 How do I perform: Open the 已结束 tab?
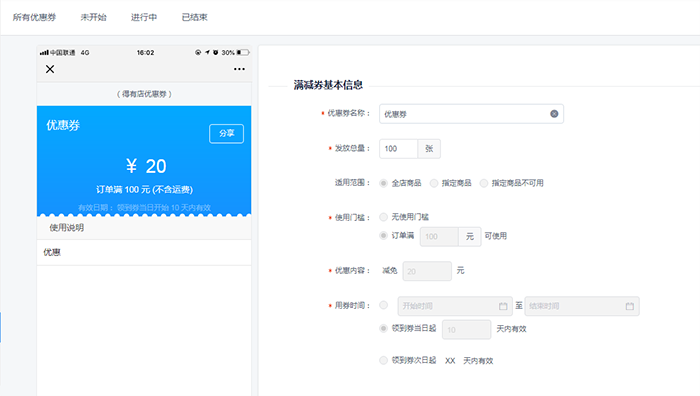195,17
